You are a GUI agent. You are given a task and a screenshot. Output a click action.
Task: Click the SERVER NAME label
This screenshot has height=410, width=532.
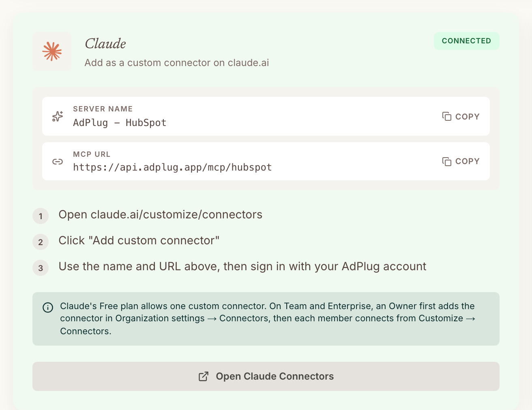tap(103, 109)
